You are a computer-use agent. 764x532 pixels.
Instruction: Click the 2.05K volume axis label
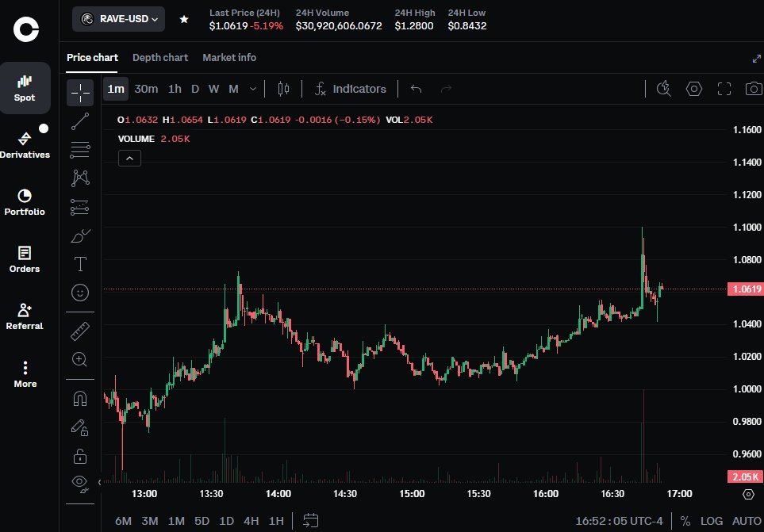(745, 477)
